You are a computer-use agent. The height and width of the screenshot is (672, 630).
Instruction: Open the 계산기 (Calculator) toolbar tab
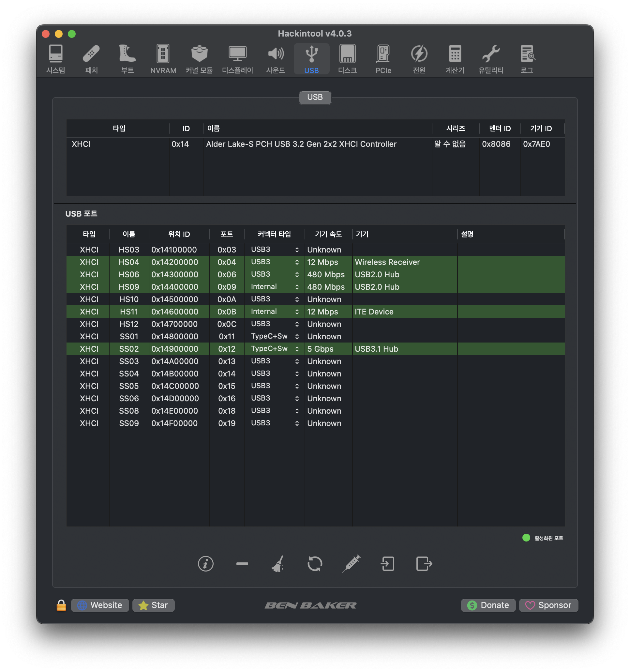pyautogui.click(x=455, y=59)
